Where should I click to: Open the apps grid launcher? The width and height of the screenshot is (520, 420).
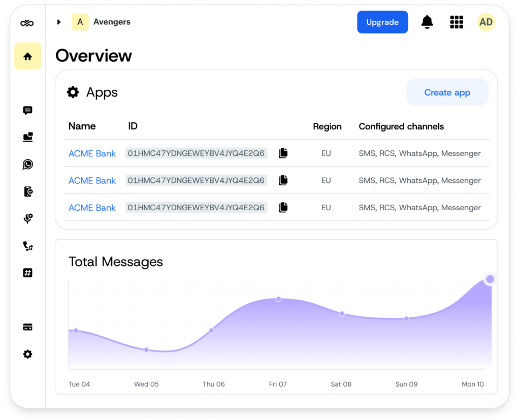click(x=457, y=22)
